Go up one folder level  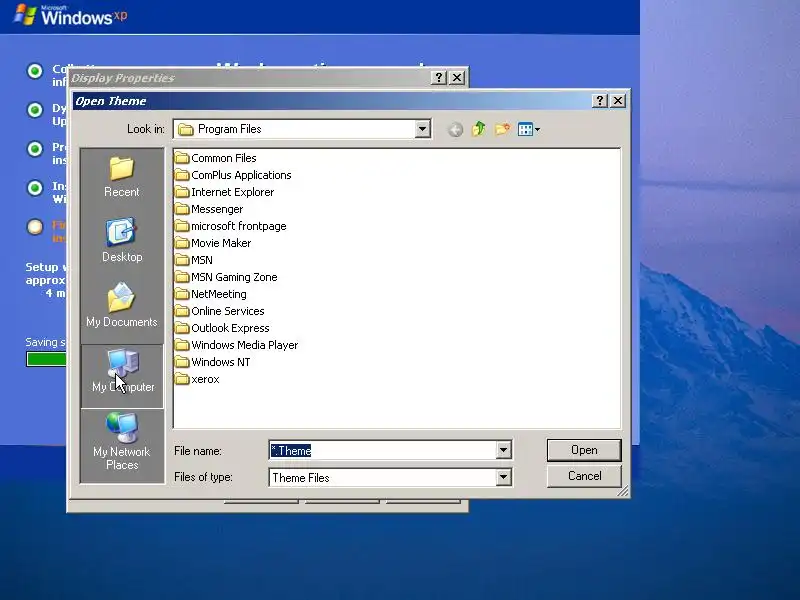point(479,129)
